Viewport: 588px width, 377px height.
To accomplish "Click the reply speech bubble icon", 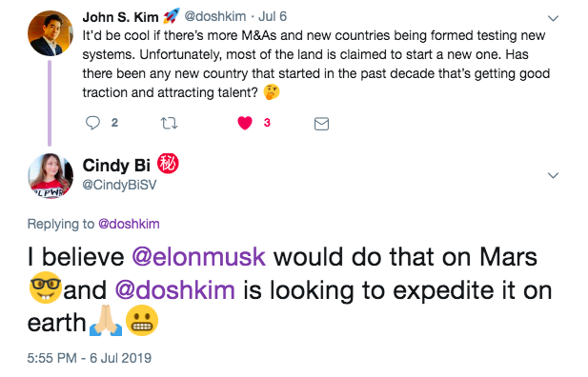I will [92, 123].
